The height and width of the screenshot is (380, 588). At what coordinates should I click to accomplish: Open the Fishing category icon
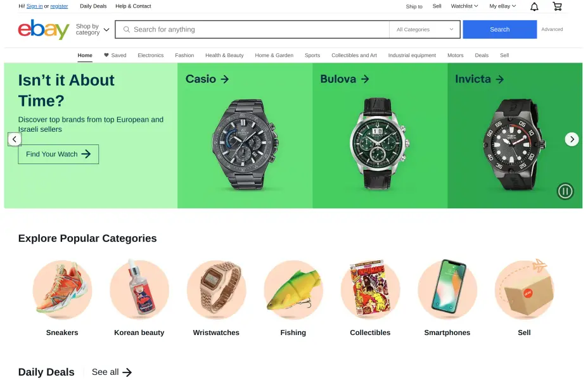point(293,289)
